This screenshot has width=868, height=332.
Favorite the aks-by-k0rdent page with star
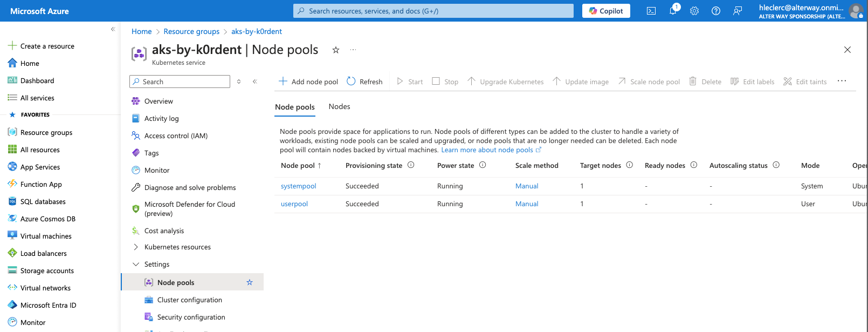336,50
